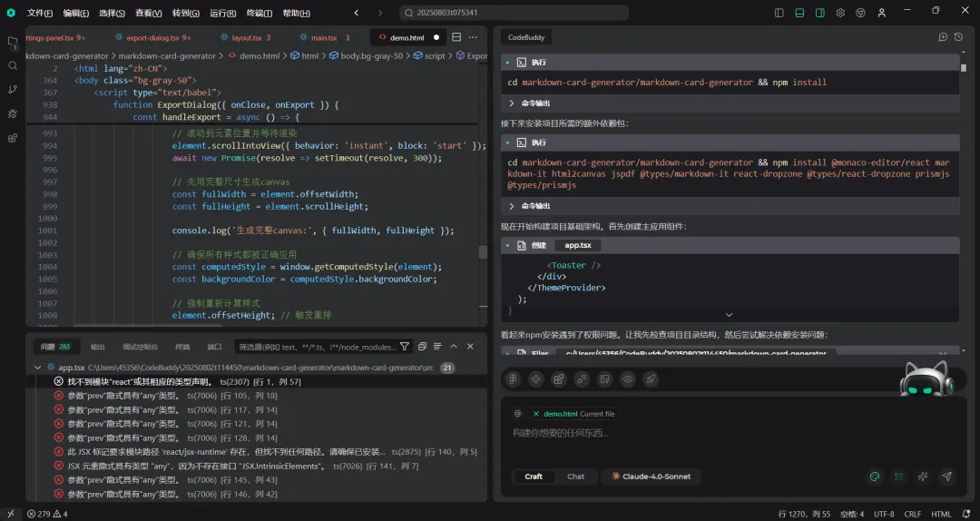The image size is (980, 521).
Task: Click the Figma integration icon
Action: (513, 379)
